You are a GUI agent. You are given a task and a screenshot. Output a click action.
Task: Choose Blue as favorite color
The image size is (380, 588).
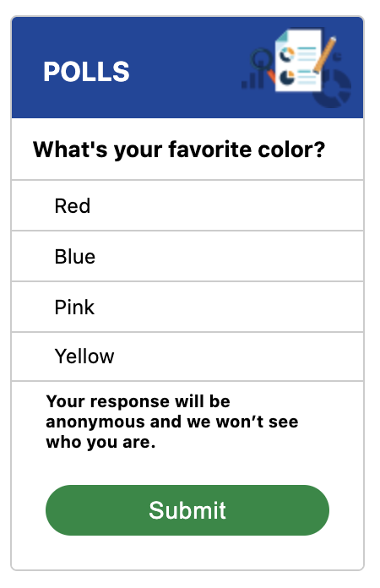point(187,256)
